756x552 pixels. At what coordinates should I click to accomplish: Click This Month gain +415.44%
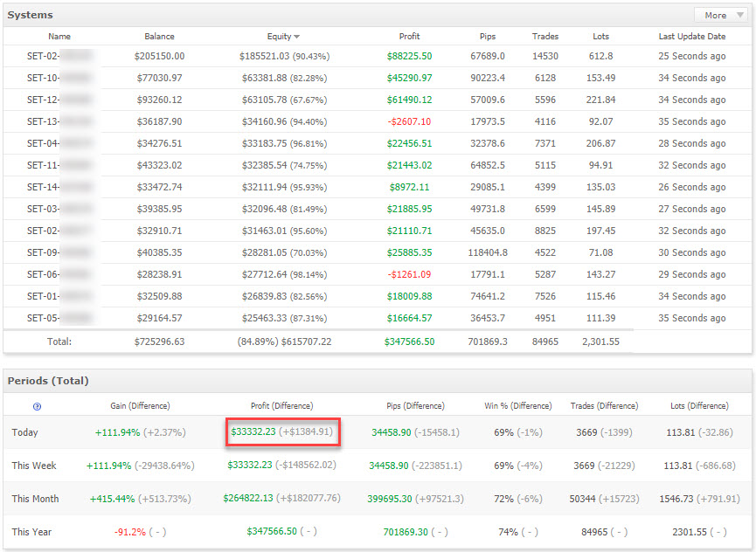point(113,499)
